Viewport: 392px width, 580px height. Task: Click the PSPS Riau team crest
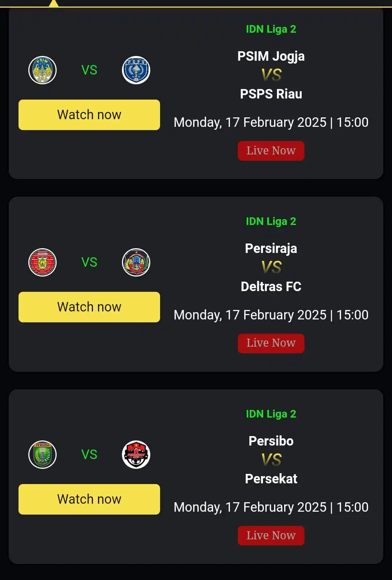pos(136,70)
